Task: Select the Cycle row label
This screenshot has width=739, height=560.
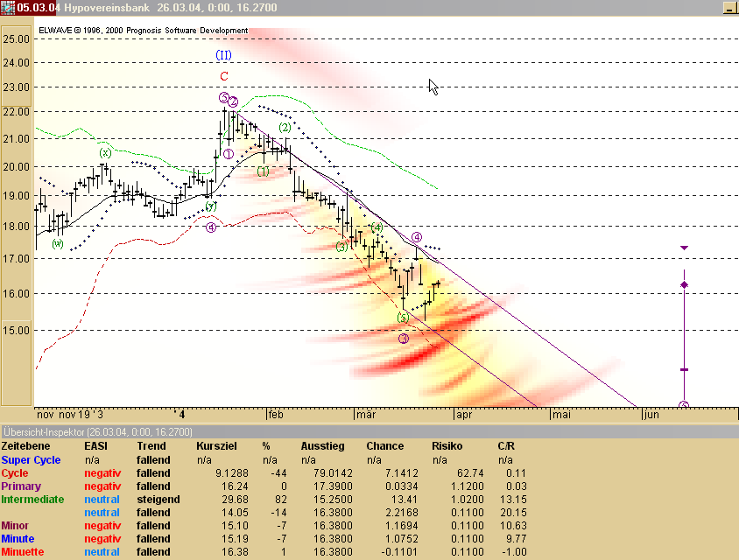Action: tap(15, 473)
